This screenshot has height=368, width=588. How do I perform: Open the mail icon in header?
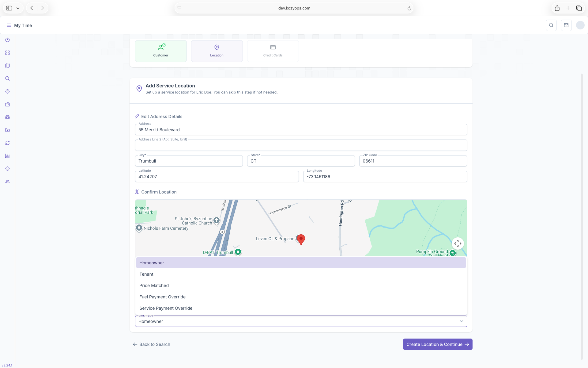566,25
